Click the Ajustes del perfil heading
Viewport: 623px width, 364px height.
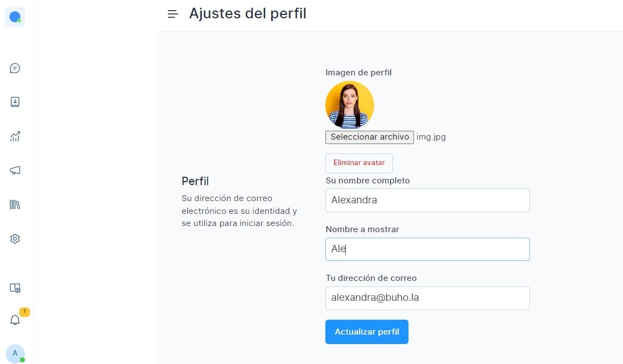[247, 13]
